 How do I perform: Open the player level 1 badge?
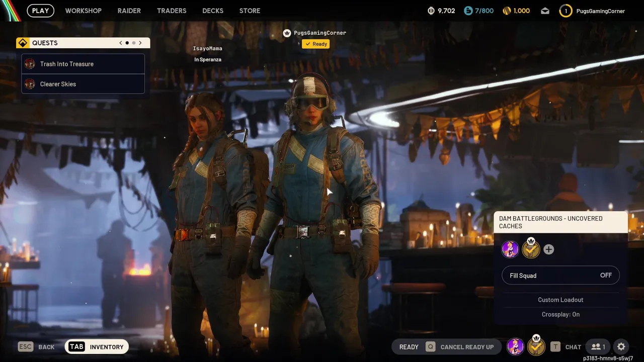pyautogui.click(x=566, y=11)
